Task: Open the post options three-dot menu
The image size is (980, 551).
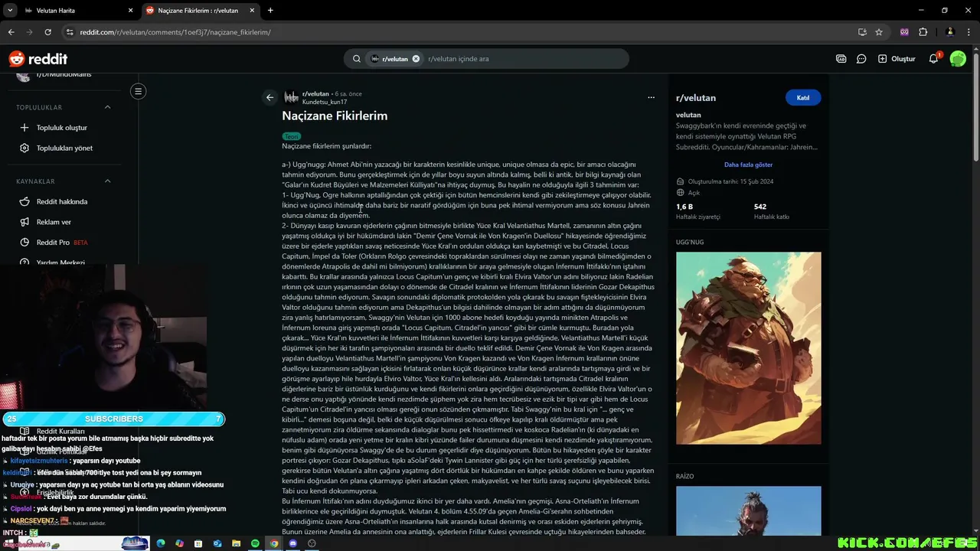Action: pyautogui.click(x=651, y=97)
